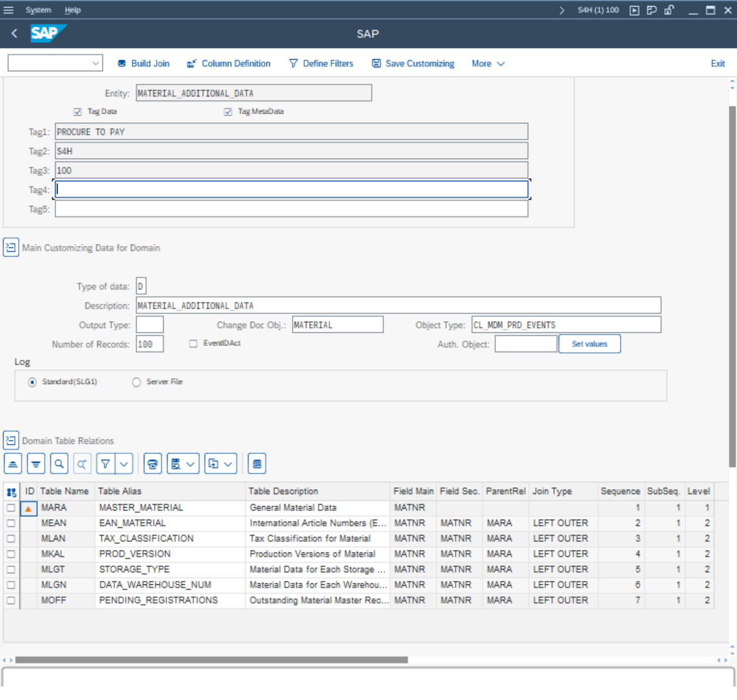Screen dimensions: 737x700
Task: Click the layout grid icon in table toolbar
Action: pyautogui.click(x=257, y=464)
